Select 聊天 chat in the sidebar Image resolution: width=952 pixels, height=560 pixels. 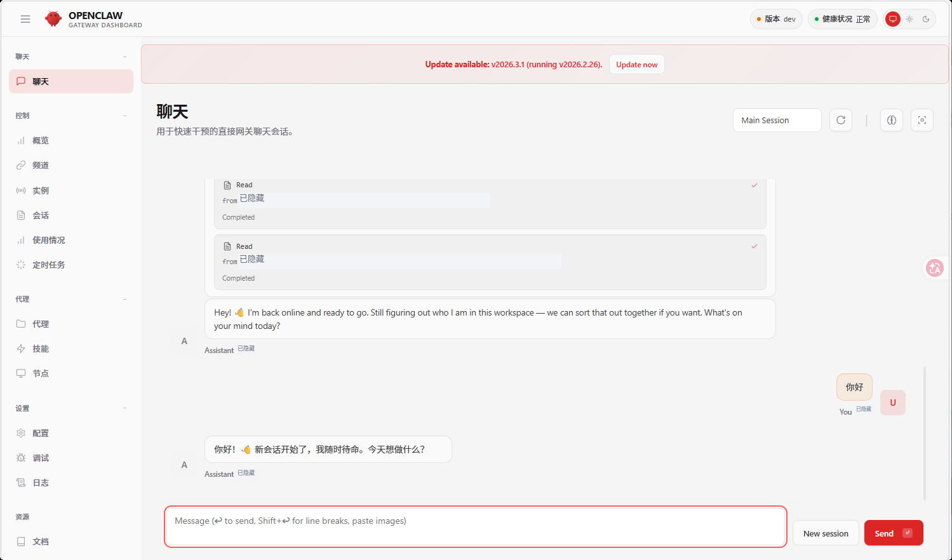click(71, 81)
